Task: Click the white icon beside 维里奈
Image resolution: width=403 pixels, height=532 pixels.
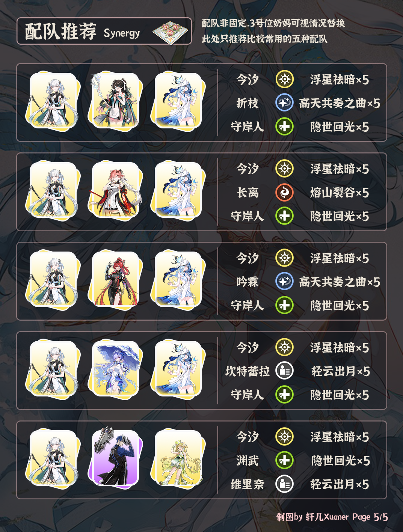Action: click(x=284, y=484)
